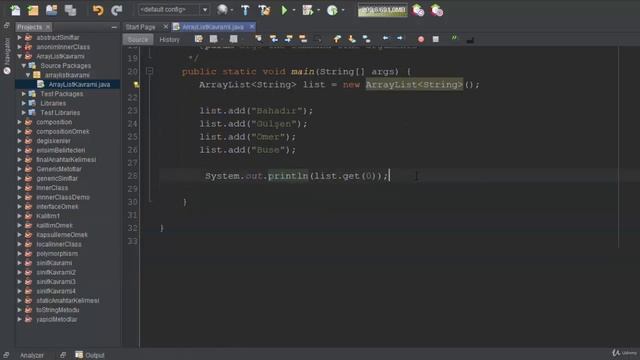Screen dimensions: 640x360
Task: Click the Next Bookmark icon
Action: [352, 39]
